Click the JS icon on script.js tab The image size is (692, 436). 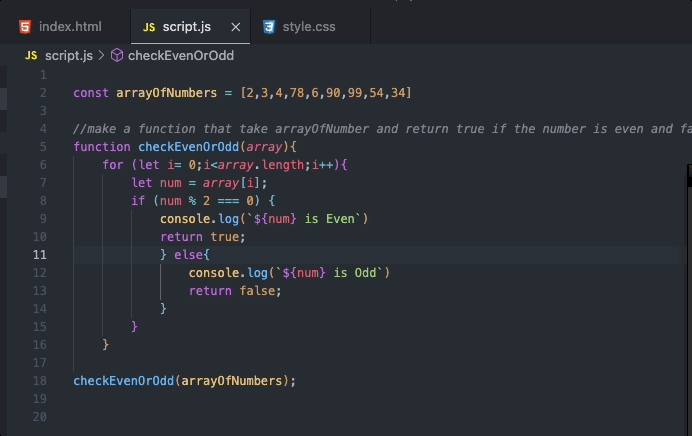pos(149,27)
